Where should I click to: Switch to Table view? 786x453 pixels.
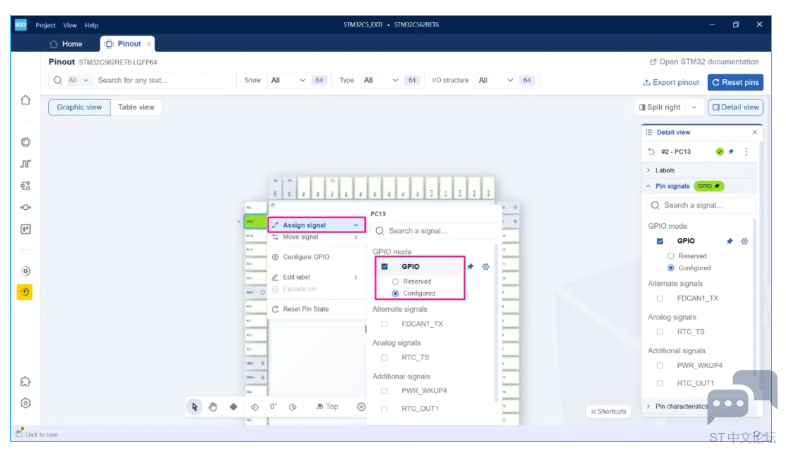pos(136,107)
